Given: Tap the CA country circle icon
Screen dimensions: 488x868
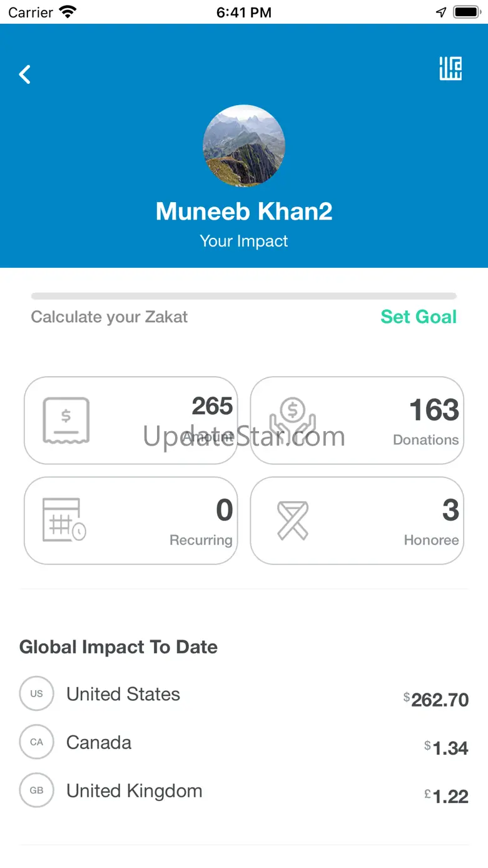Looking at the screenshot, I should pyautogui.click(x=37, y=742).
